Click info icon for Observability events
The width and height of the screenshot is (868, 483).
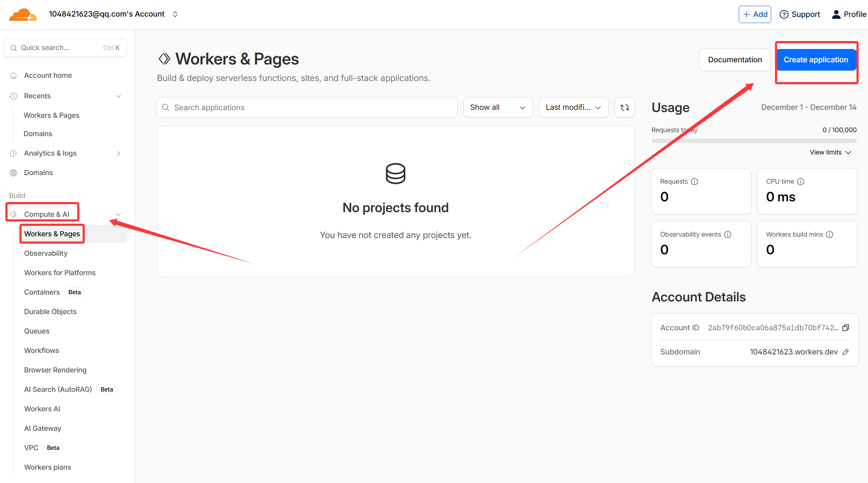[x=728, y=234]
